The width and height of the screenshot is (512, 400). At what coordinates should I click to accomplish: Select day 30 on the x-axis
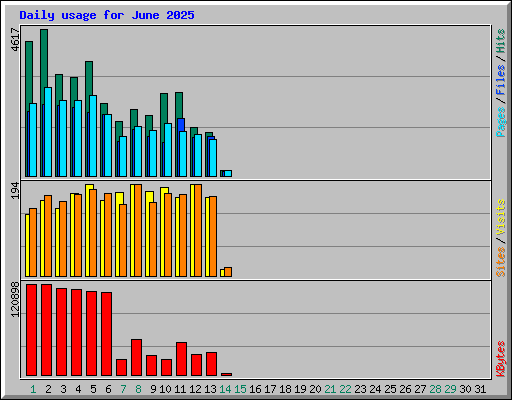[x=465, y=389]
